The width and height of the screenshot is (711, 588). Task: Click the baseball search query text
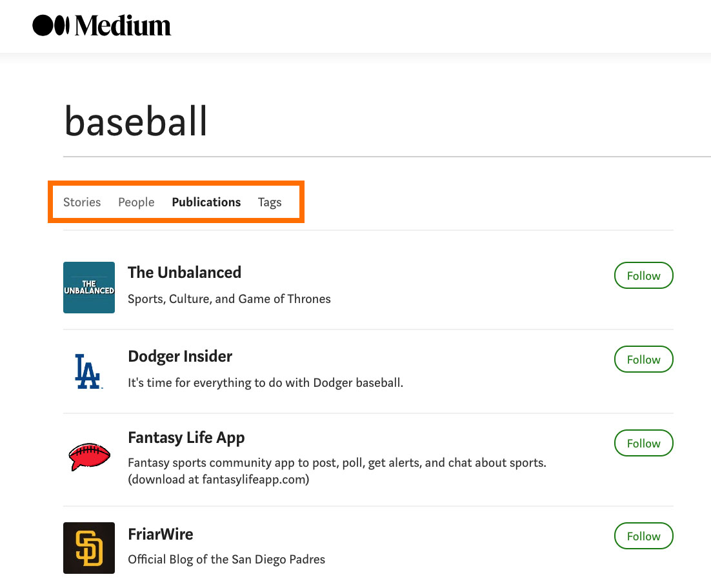(135, 121)
